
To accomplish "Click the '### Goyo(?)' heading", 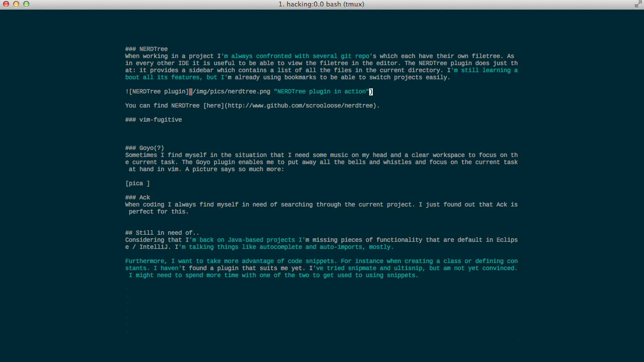I will click(x=144, y=148).
